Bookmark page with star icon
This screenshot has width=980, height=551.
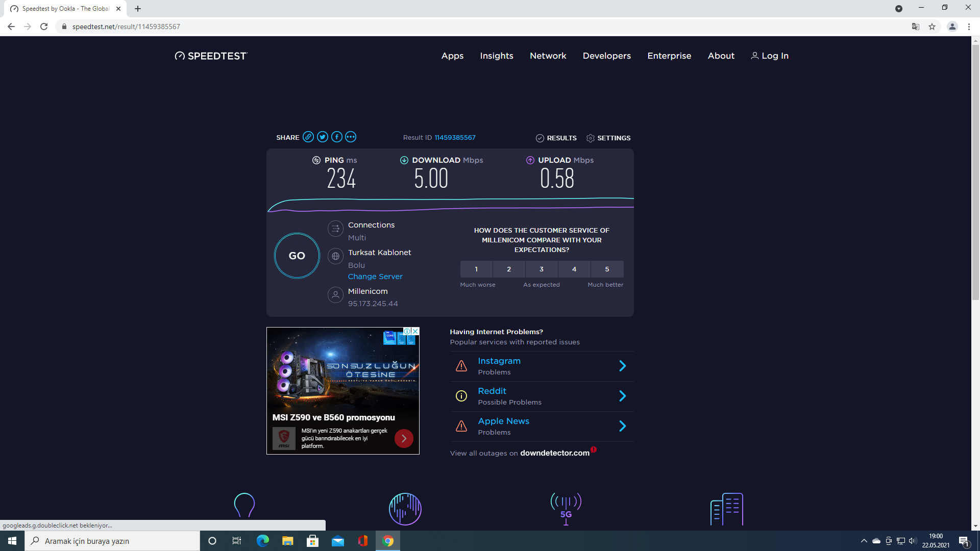pos(932,27)
